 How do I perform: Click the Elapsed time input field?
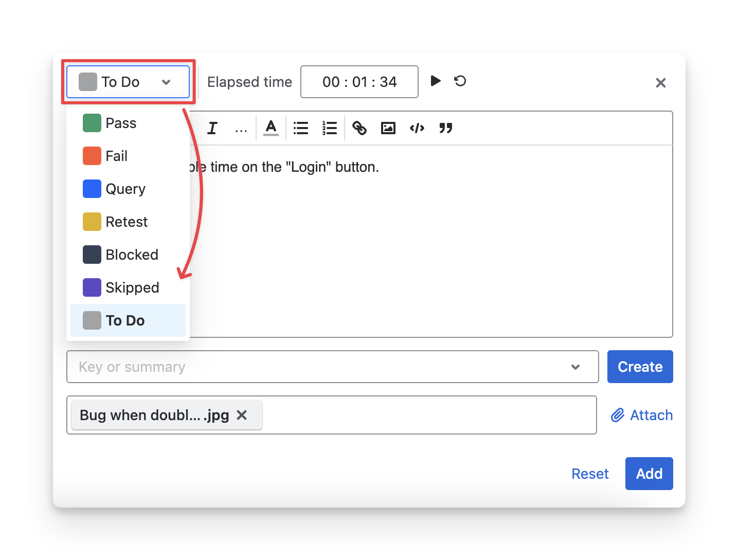359,82
